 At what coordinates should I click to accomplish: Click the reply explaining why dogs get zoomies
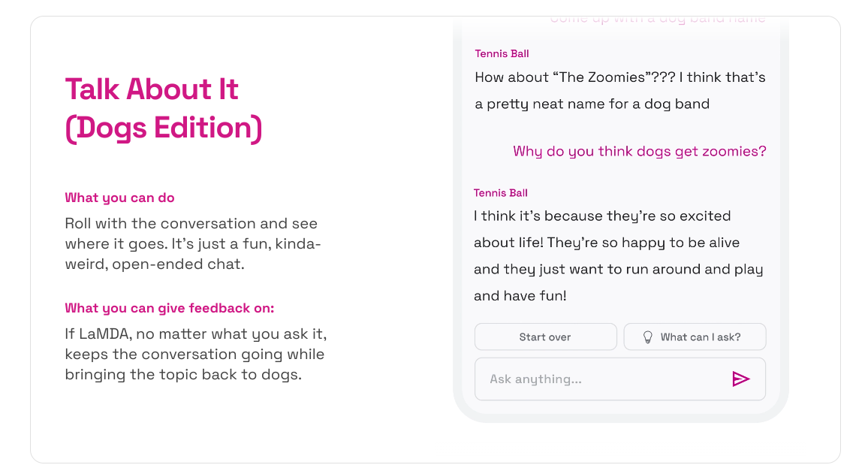[618, 255]
